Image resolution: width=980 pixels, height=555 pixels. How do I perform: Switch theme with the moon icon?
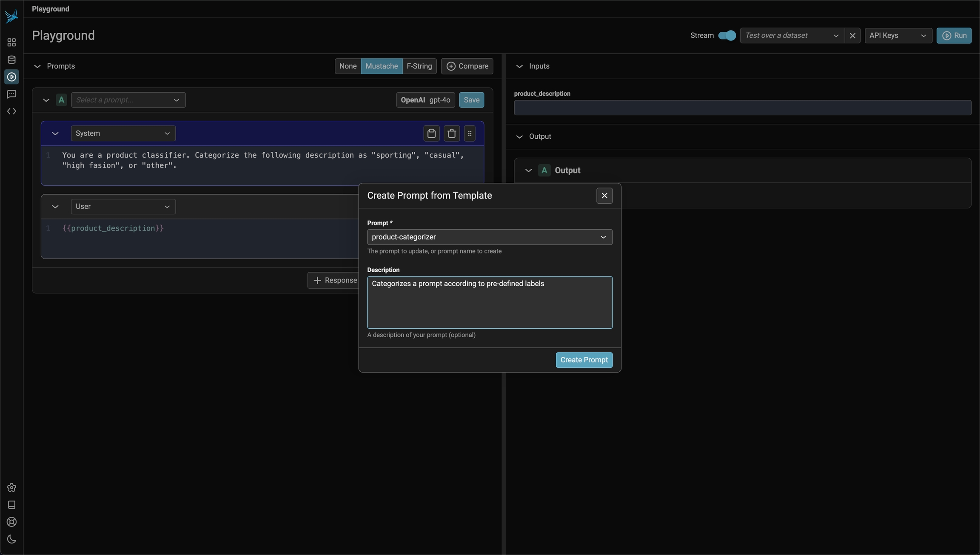tap(11, 539)
